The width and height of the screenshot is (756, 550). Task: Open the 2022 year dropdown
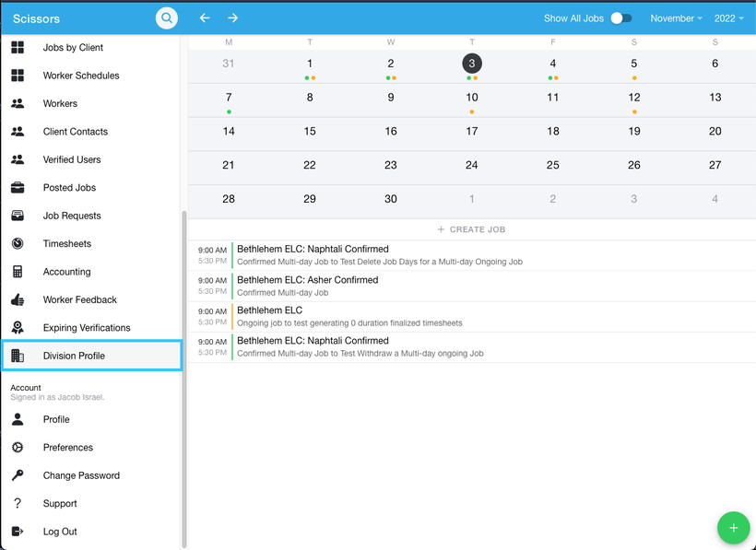pos(729,18)
